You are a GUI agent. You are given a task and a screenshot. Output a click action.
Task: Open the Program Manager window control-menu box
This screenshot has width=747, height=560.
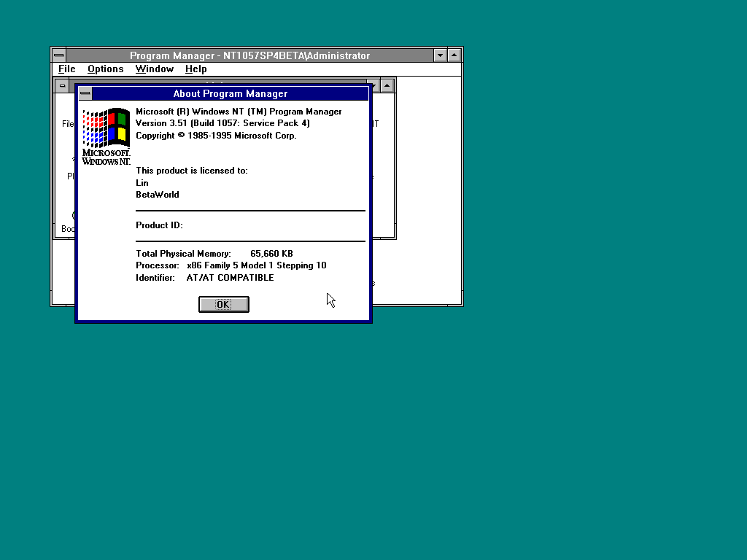click(x=59, y=55)
